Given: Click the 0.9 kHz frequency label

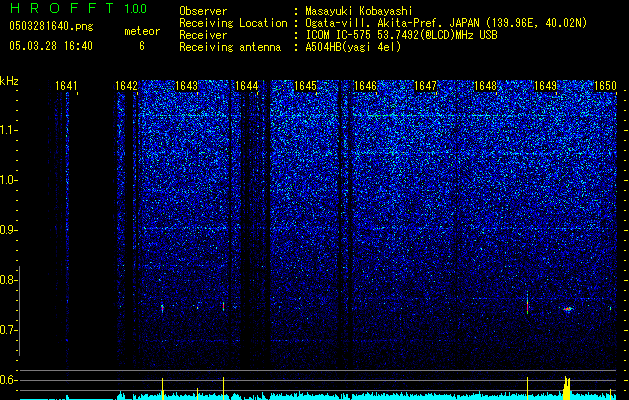Looking at the screenshot, I should point(8,230).
